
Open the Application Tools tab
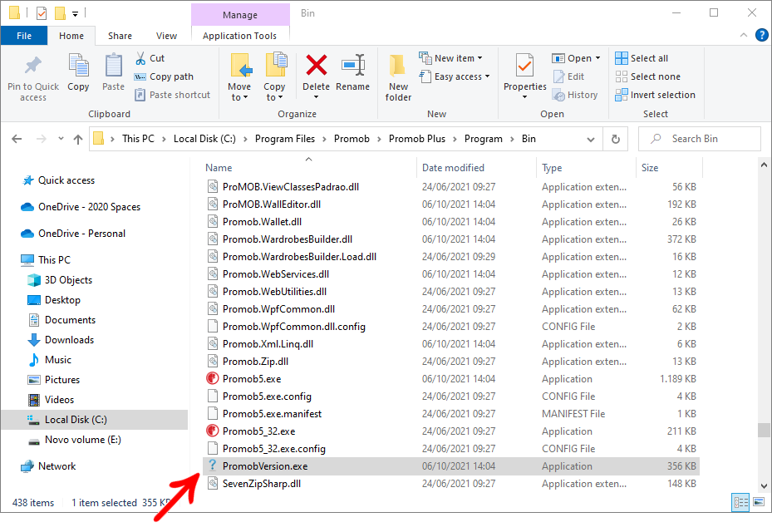point(240,36)
